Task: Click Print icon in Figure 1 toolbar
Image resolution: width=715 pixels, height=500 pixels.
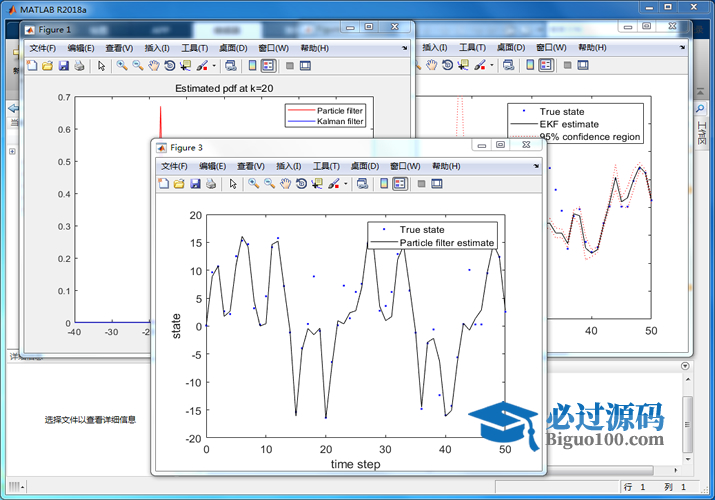Action: click(79, 66)
